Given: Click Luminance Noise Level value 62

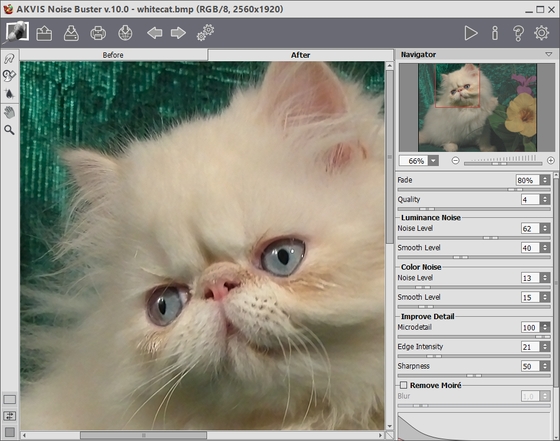Looking at the screenshot, I should pos(530,229).
